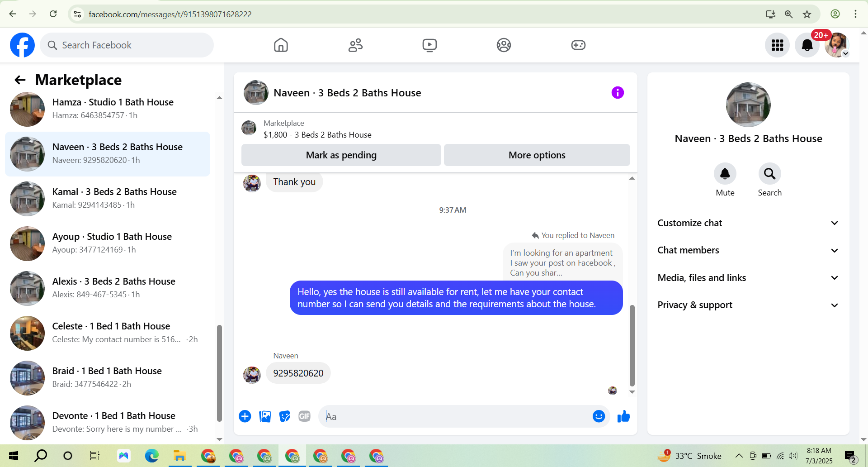Expand the Chat members section
Viewport: 868px width, 467px height.
[x=748, y=250]
